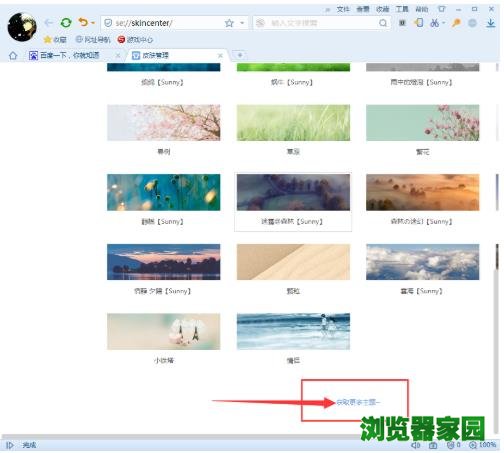Screen dimensions: 504x453
Task: Select the dark blue skin in top row
Action: [x=163, y=67]
